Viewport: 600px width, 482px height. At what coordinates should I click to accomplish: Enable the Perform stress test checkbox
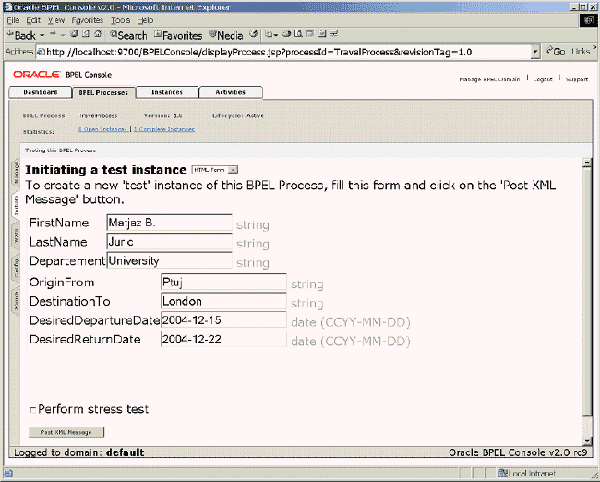click(x=33, y=410)
